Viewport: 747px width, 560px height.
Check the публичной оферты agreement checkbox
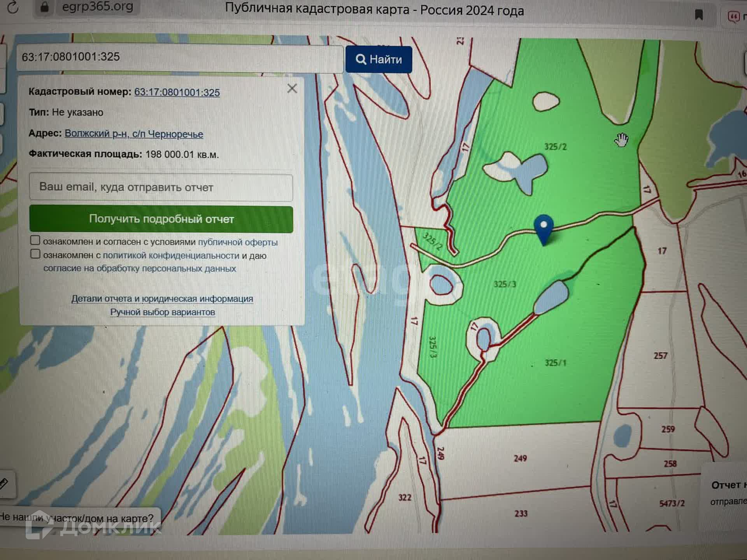tap(35, 240)
